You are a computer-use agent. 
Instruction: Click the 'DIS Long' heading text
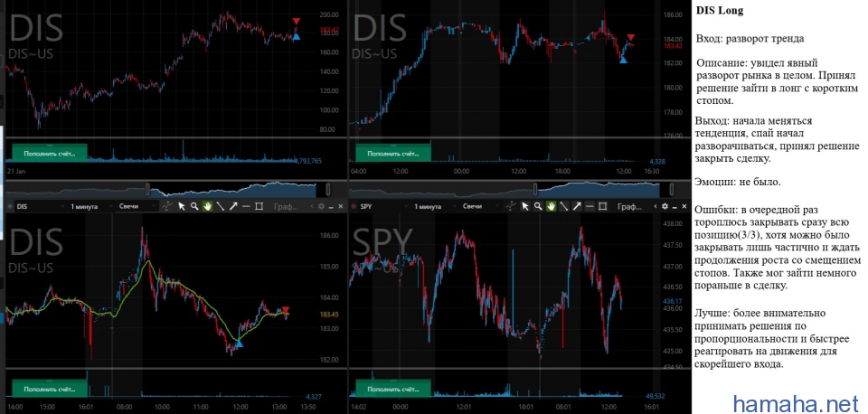pos(719,11)
